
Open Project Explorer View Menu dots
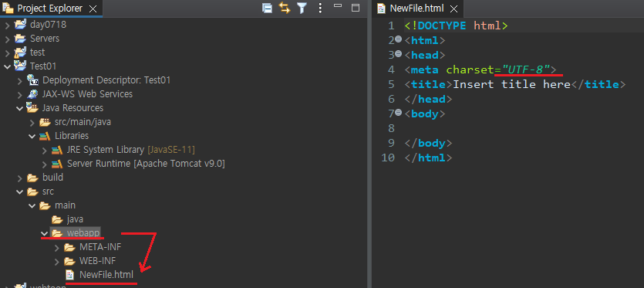(321, 8)
